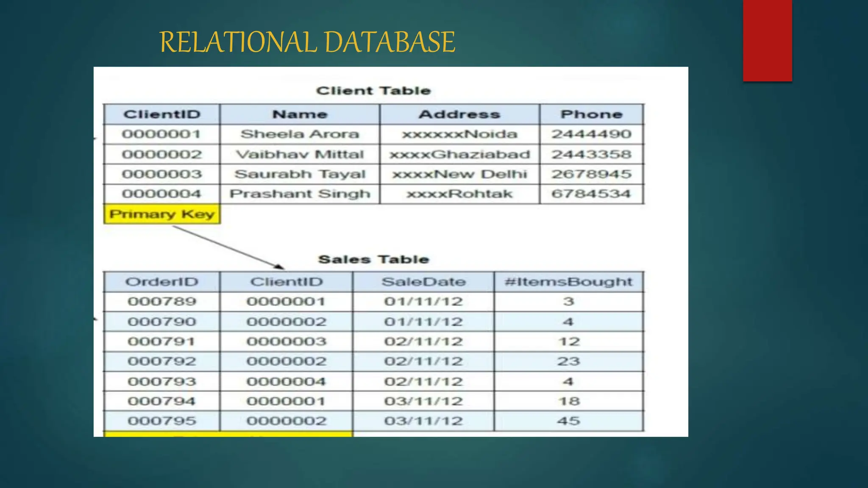
Task: Click ClientID in order 000792 row
Action: click(x=286, y=361)
